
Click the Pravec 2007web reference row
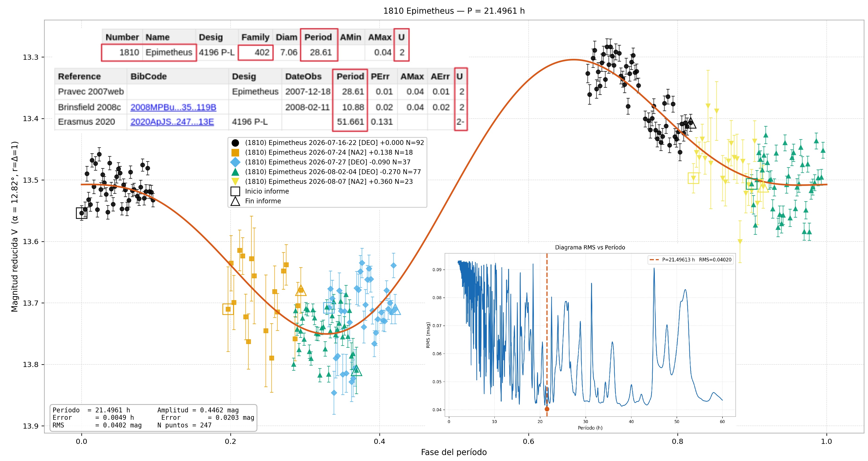(261, 92)
